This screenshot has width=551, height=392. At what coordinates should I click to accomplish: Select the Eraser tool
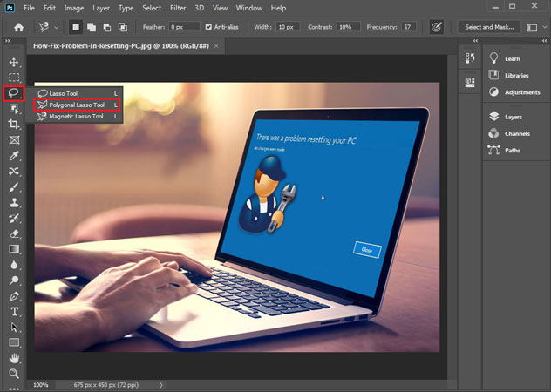pyautogui.click(x=14, y=233)
